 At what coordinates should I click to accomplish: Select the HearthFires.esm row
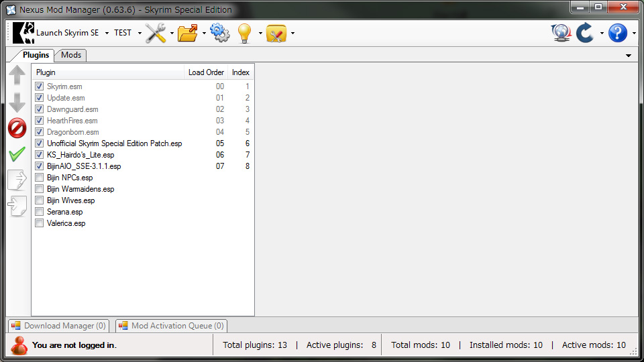(142, 121)
